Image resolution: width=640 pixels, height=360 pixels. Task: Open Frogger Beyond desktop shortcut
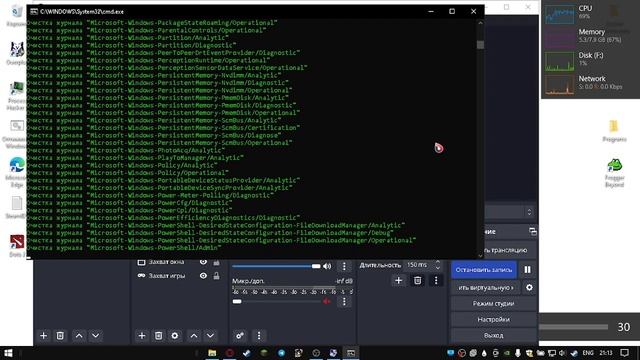point(614,173)
